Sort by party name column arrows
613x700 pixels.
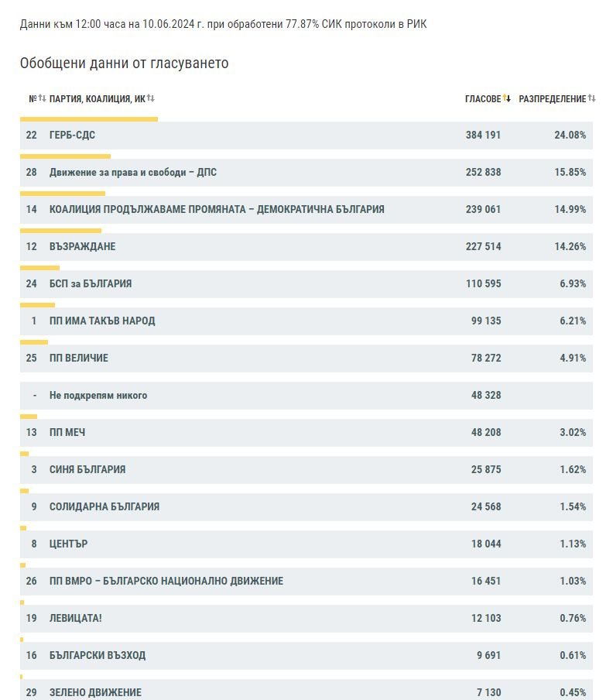[151, 98]
